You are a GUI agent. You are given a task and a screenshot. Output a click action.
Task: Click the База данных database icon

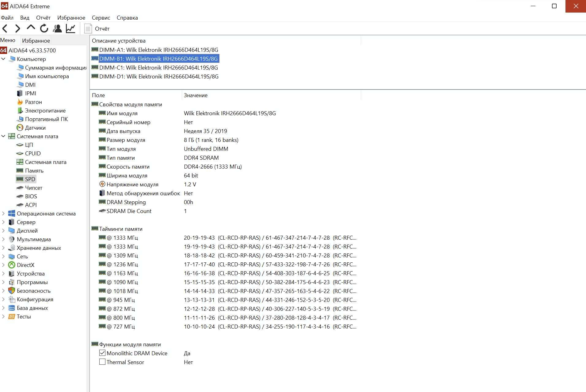click(x=12, y=308)
